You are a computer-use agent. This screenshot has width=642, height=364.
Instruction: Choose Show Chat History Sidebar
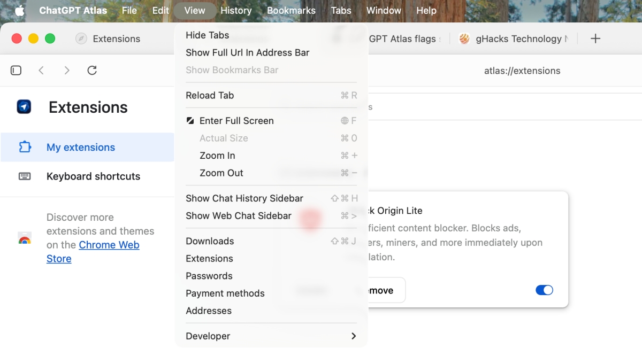[244, 198]
